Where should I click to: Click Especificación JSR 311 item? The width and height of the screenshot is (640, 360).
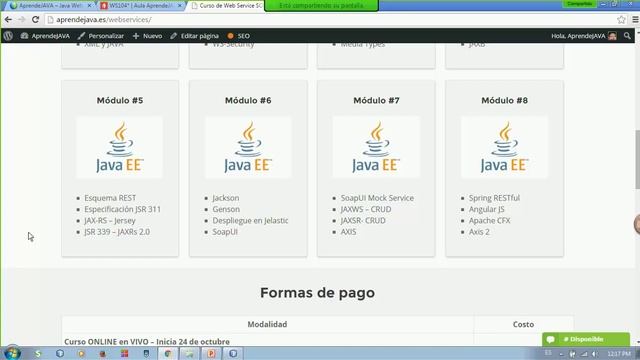(x=122, y=209)
